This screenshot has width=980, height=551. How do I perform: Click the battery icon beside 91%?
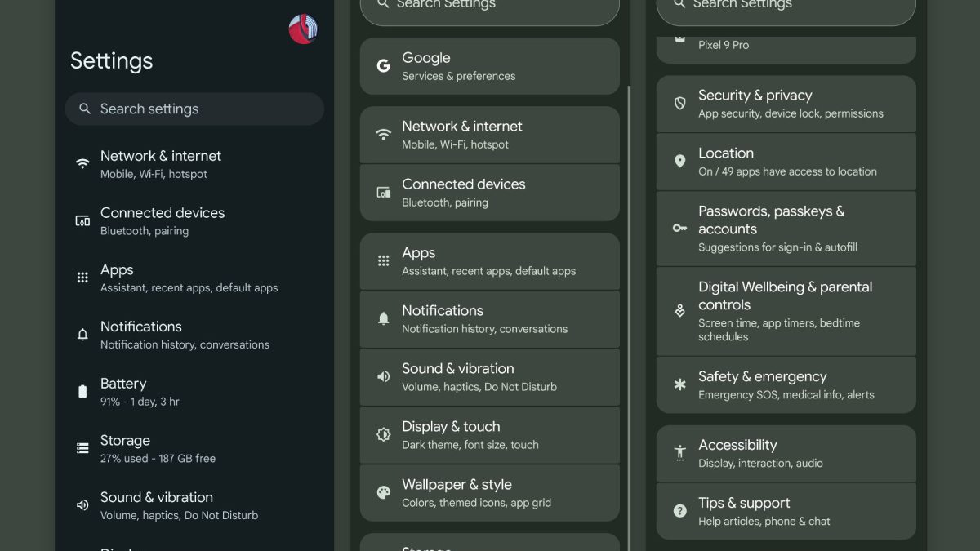click(x=82, y=392)
